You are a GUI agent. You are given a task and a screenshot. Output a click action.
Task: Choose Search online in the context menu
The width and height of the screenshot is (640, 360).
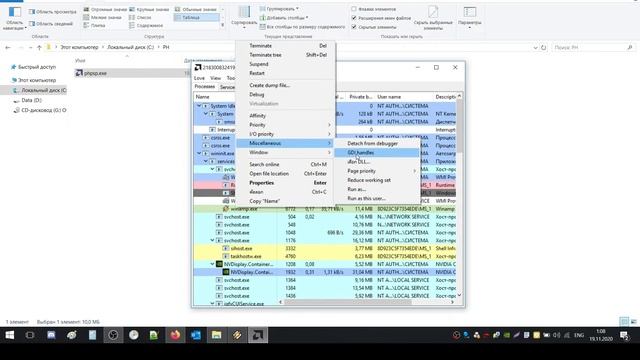tap(286, 164)
